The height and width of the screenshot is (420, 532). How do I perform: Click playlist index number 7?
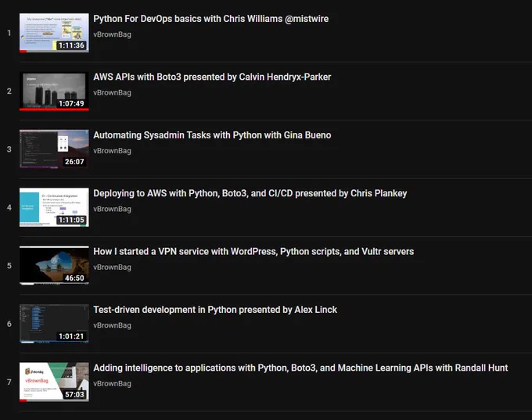9,382
